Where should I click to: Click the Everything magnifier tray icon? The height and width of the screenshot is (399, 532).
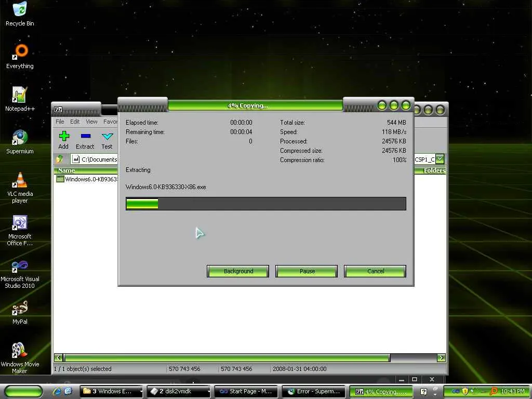[494, 391]
